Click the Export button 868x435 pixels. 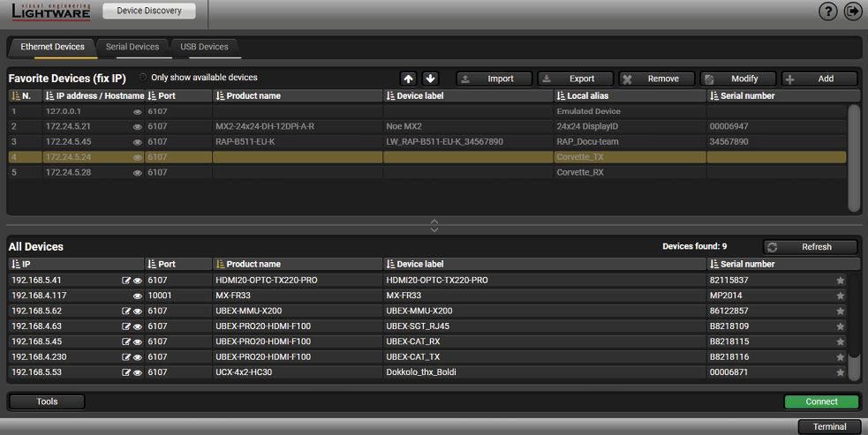pyautogui.click(x=575, y=79)
